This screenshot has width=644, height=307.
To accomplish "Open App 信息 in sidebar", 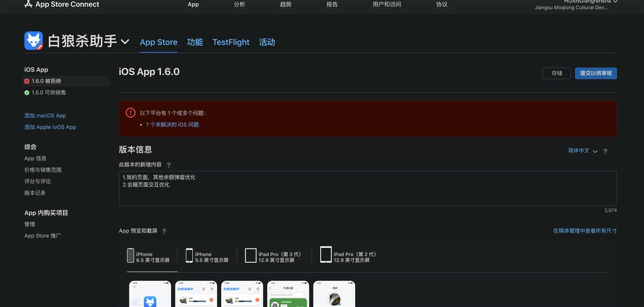I will click(x=35, y=158).
